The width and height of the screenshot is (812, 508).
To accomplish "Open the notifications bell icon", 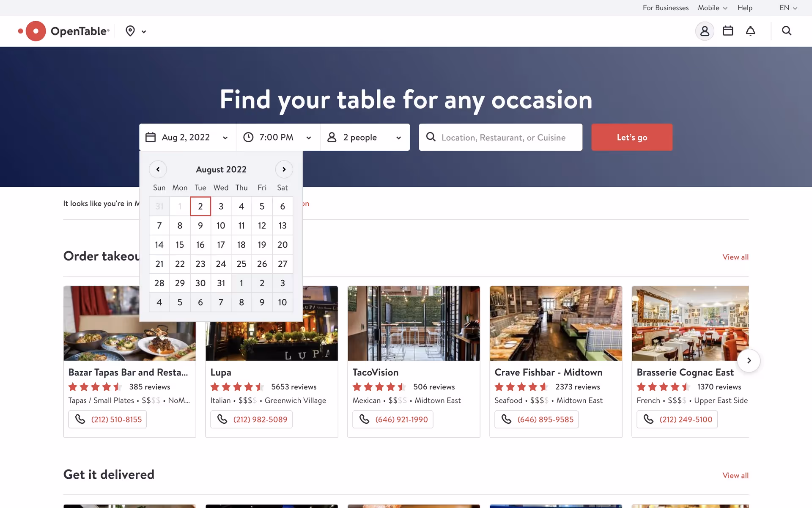I will click(x=750, y=31).
